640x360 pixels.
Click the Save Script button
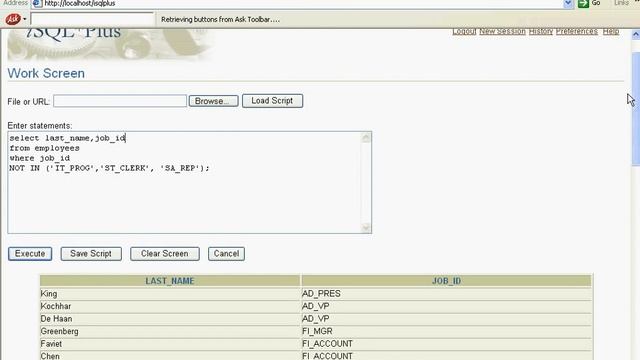(x=91, y=253)
